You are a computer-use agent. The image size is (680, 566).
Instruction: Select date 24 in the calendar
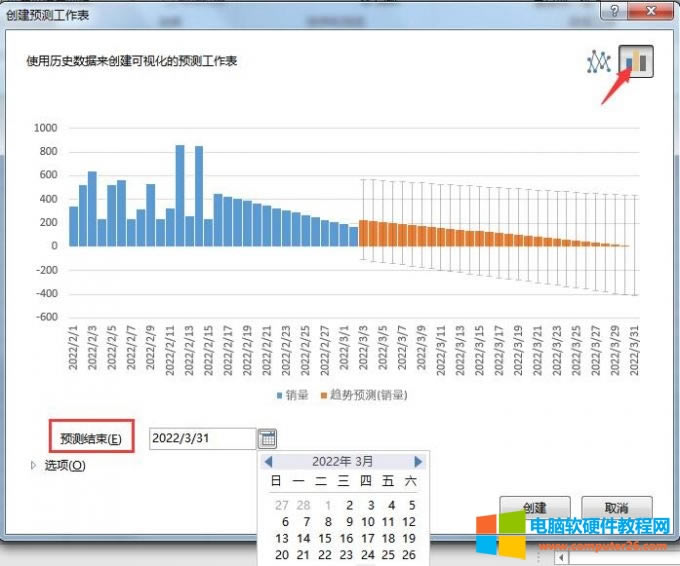pos(367,555)
